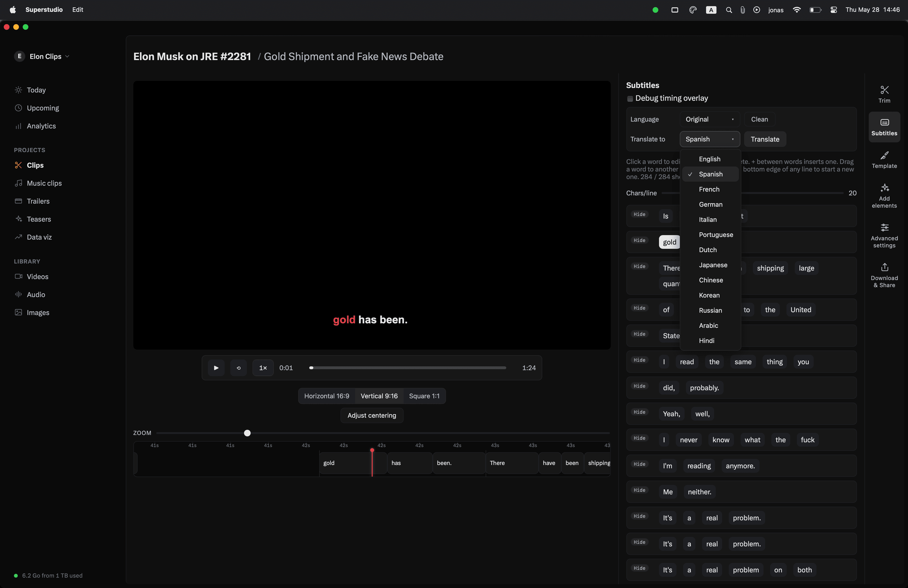Click the Adjust centering button
This screenshot has width=908, height=588.
coord(371,415)
